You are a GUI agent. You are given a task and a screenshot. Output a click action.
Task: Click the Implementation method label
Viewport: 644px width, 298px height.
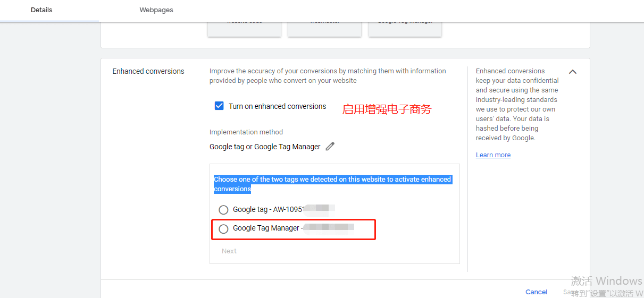point(246,132)
